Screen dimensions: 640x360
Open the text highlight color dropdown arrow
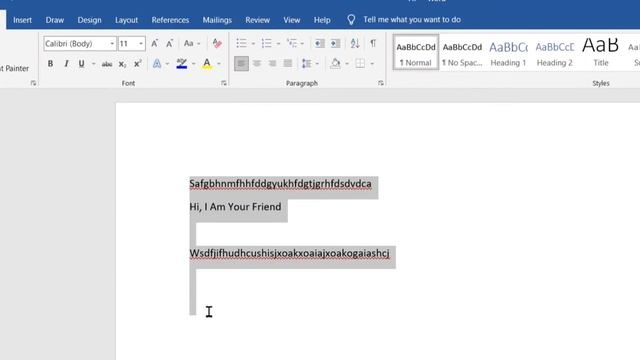click(193, 64)
